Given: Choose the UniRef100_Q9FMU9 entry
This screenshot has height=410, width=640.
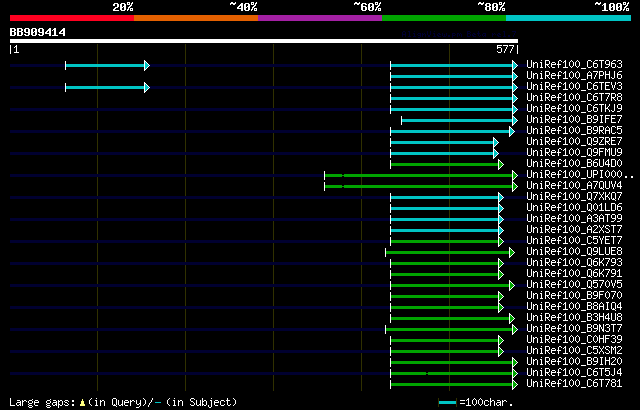Looking at the screenshot, I should (x=574, y=153).
